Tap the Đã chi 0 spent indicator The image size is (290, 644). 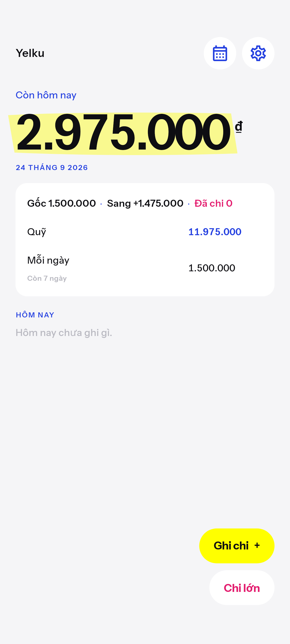click(214, 204)
